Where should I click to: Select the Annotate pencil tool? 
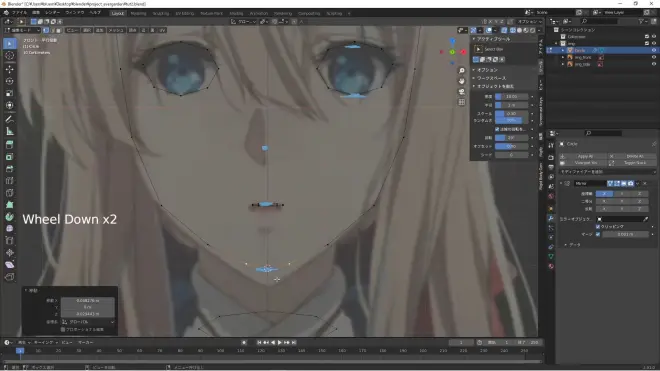10,119
